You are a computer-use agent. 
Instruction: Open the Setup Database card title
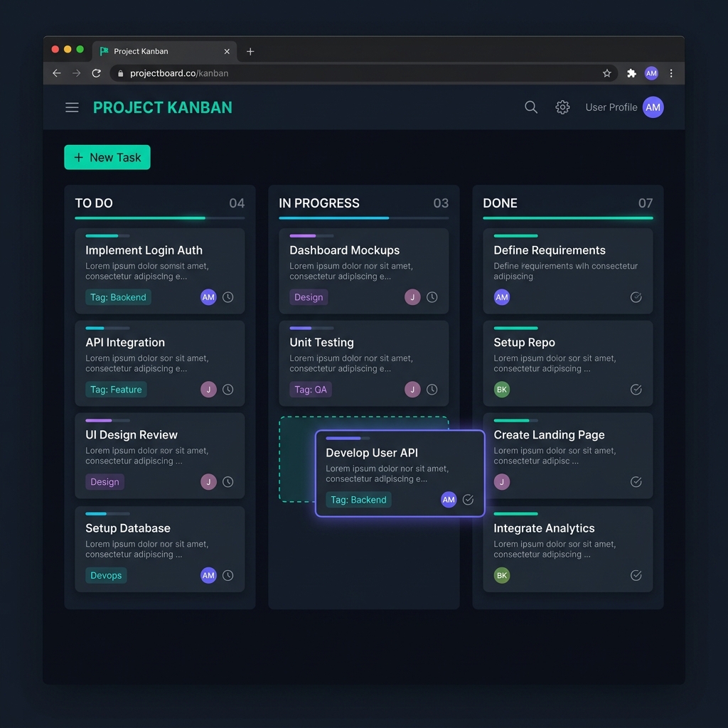[x=128, y=528]
